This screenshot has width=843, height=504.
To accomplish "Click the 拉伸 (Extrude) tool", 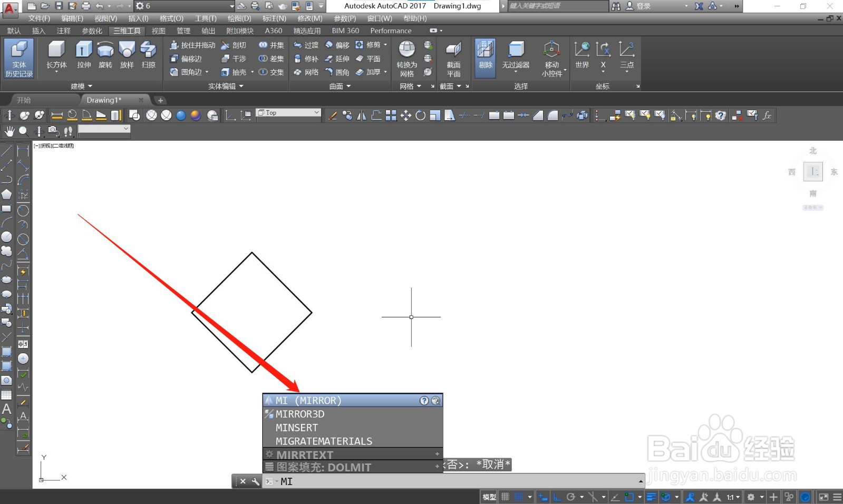I will pyautogui.click(x=84, y=55).
